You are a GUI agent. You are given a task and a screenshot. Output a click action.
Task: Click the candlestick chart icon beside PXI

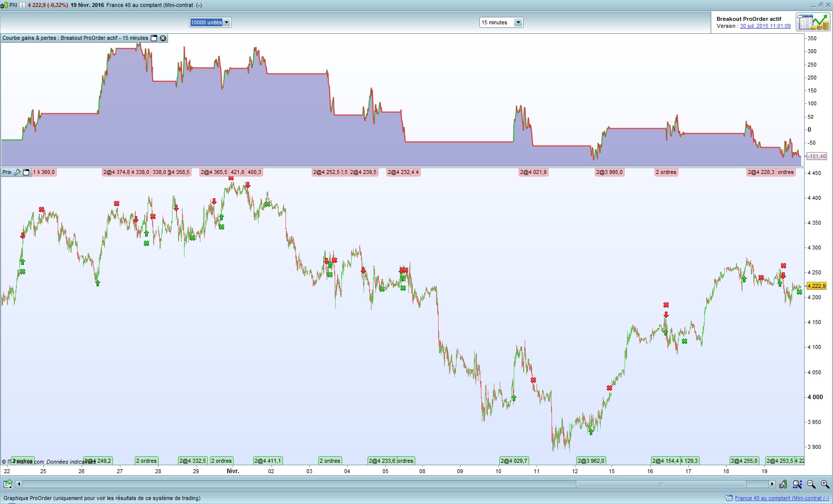pyautogui.click(x=5, y=5)
